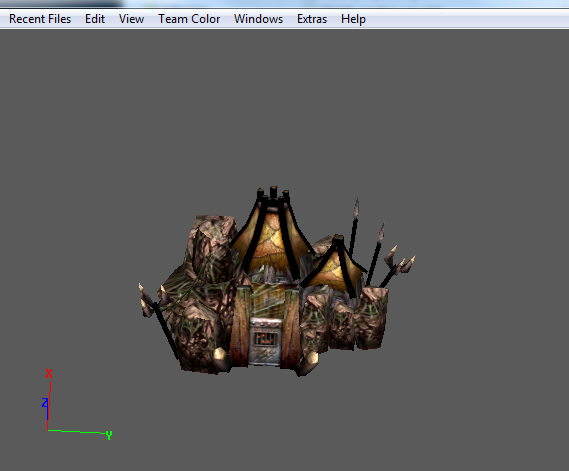The width and height of the screenshot is (569, 471).
Task: Open the View menu
Action: (x=131, y=19)
